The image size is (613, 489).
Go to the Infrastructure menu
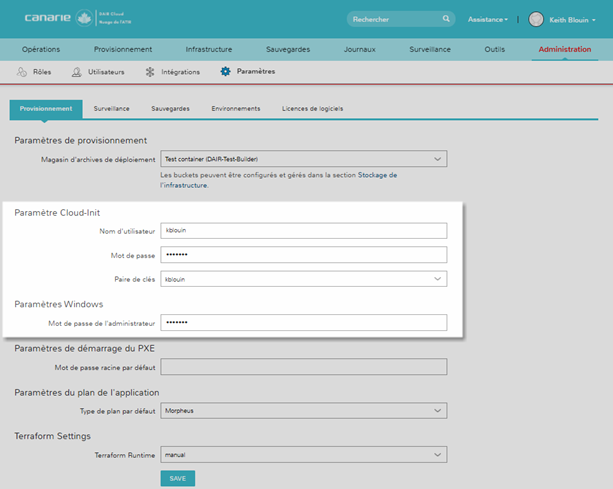click(x=208, y=49)
